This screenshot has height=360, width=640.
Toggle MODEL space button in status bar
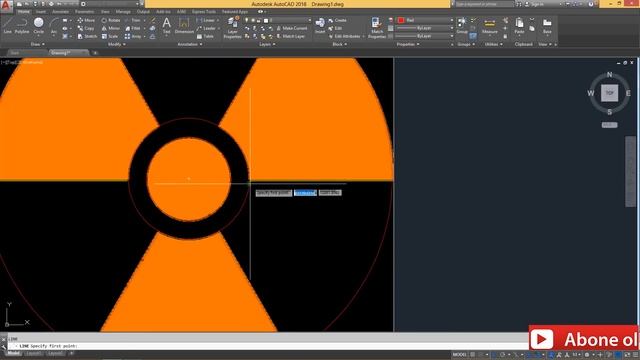pyautogui.click(x=460, y=355)
